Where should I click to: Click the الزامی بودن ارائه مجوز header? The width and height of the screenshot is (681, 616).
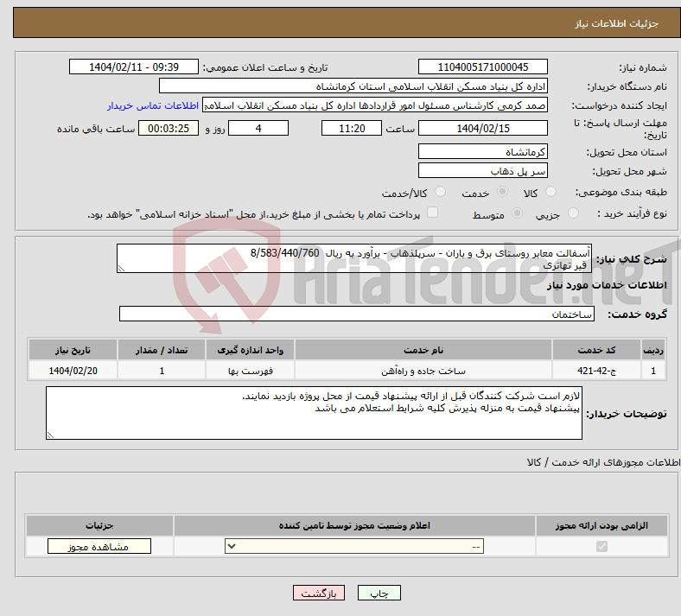(601, 525)
